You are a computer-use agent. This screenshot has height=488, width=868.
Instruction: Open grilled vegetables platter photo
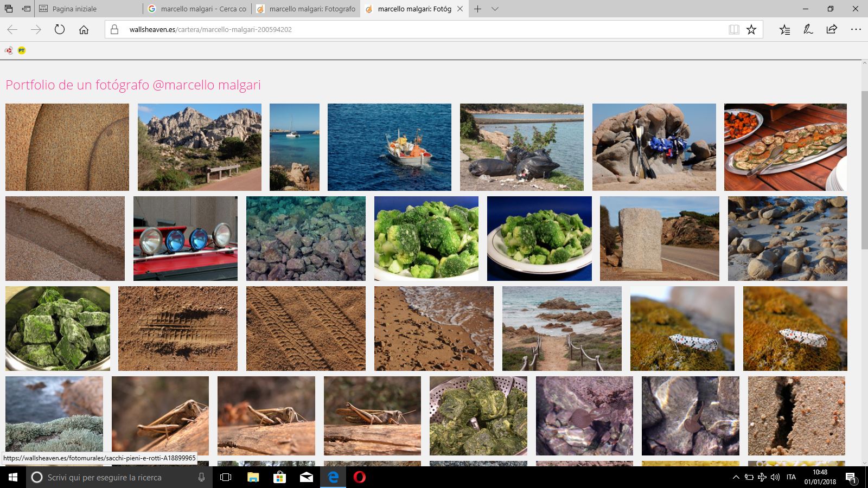click(786, 147)
